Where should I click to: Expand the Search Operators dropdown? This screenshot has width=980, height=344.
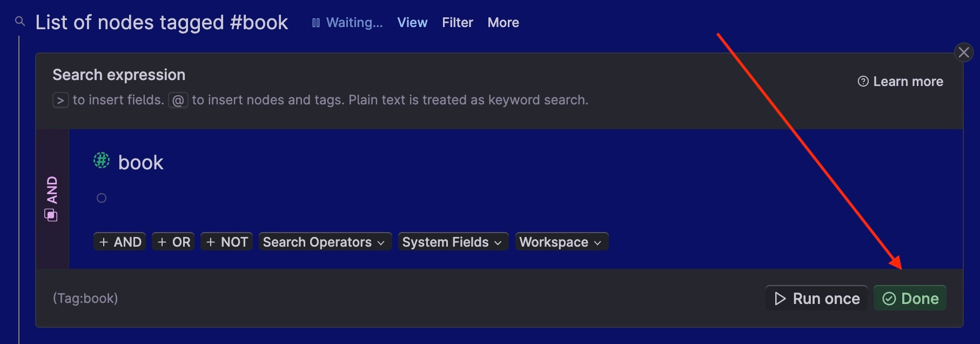pyautogui.click(x=325, y=242)
